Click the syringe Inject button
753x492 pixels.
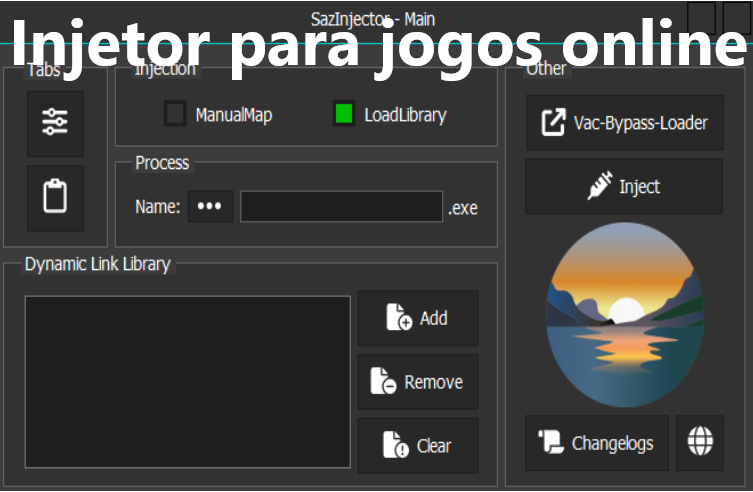[624, 187]
